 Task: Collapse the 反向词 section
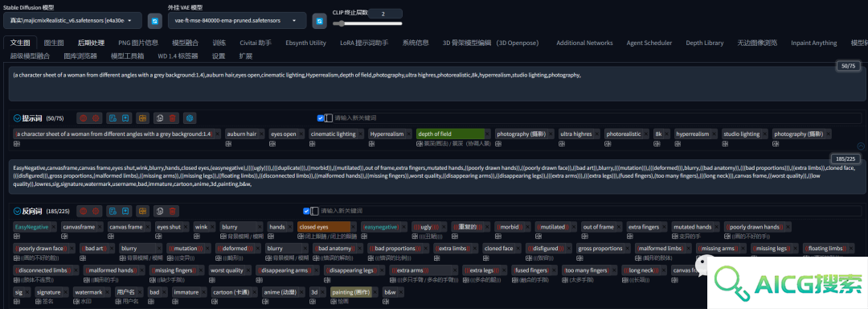pos(16,211)
